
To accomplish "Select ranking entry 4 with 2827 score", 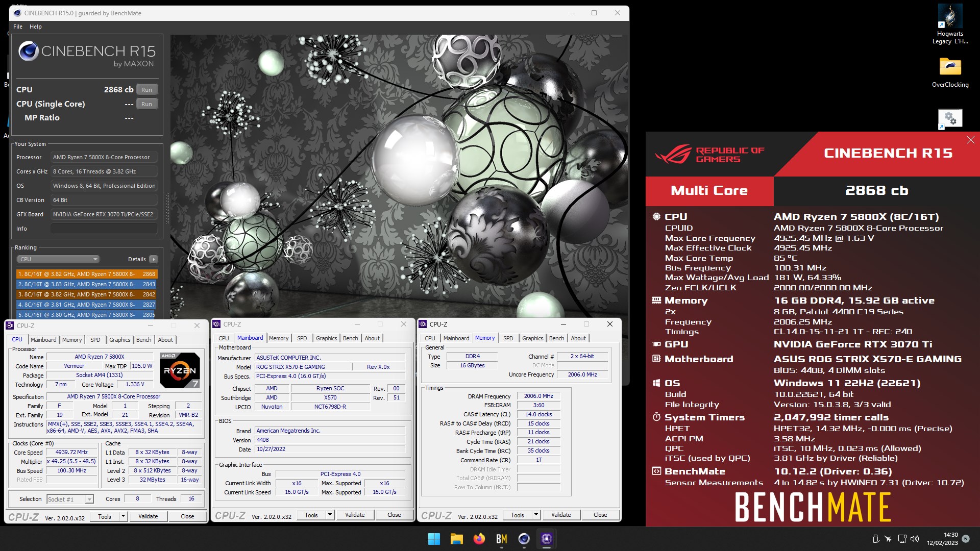I will pyautogui.click(x=86, y=305).
